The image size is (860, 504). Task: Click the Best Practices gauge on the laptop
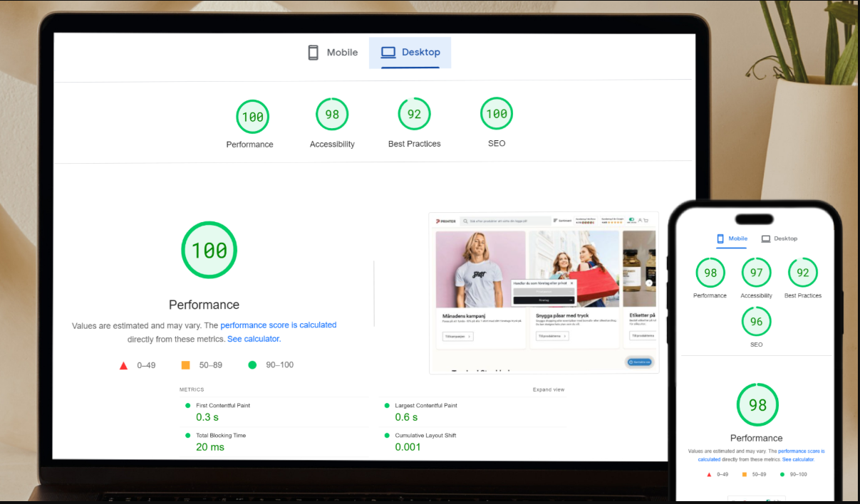point(414,115)
